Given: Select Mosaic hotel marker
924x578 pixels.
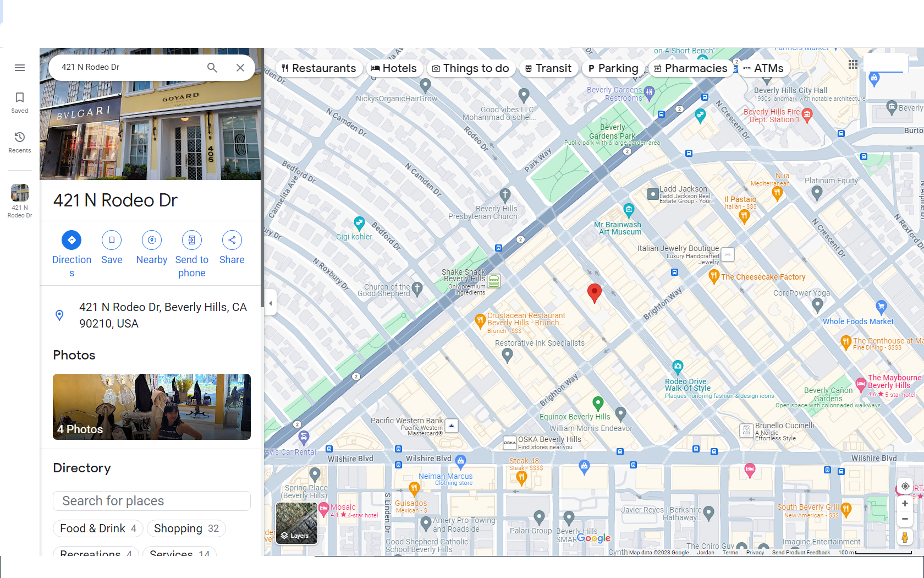Looking at the screenshot, I should point(323,509).
